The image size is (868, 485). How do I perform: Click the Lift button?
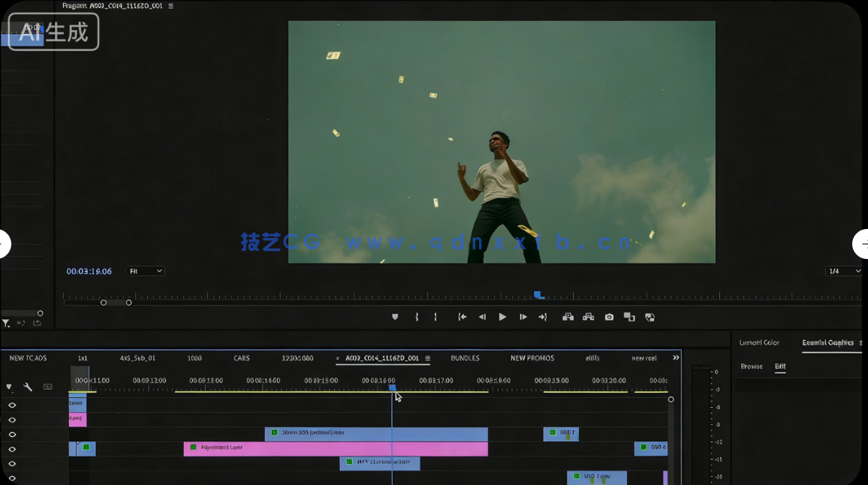coord(568,318)
